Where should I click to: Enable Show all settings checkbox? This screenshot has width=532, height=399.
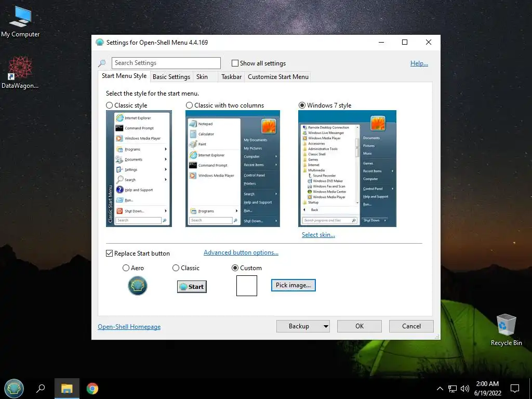pos(235,63)
